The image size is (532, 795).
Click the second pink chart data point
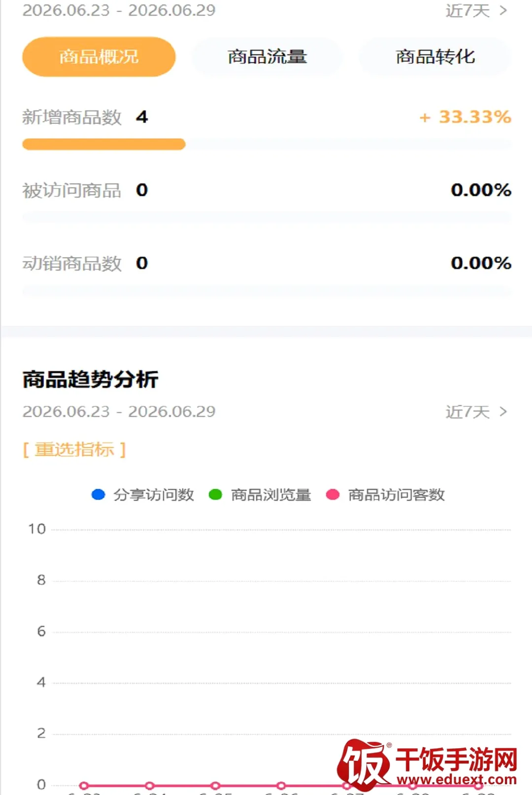click(x=150, y=786)
